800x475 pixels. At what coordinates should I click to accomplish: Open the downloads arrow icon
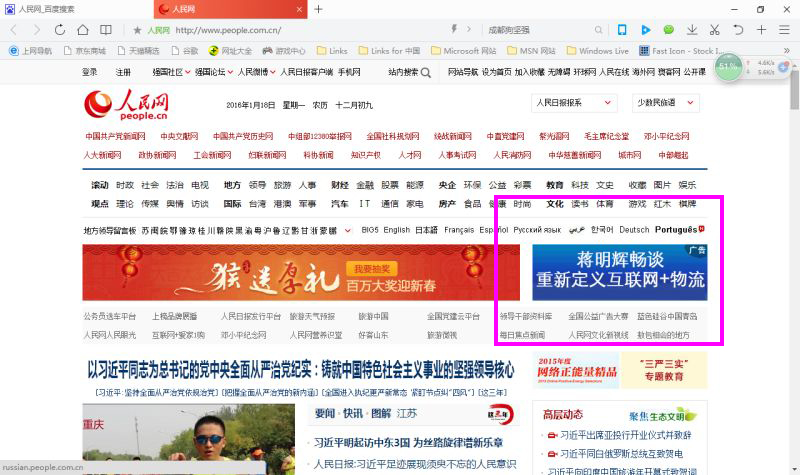(x=692, y=30)
